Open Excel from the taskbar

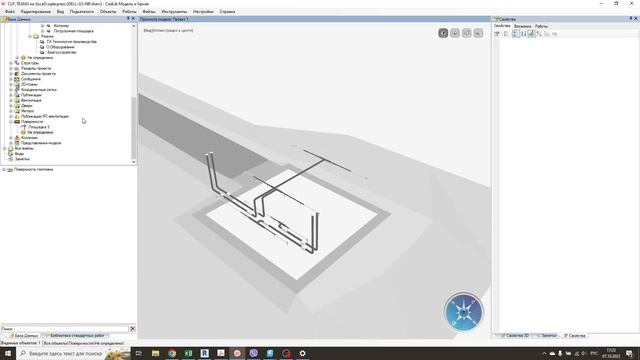[188, 353]
